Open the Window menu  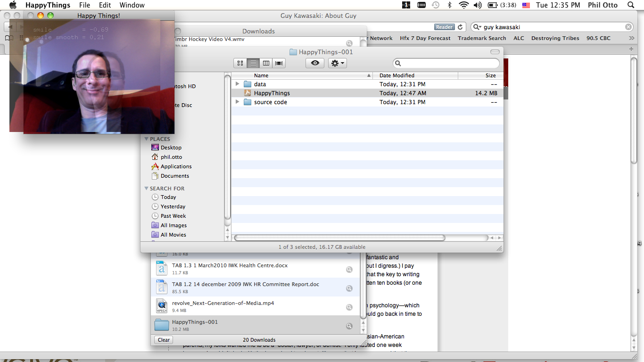132,5
